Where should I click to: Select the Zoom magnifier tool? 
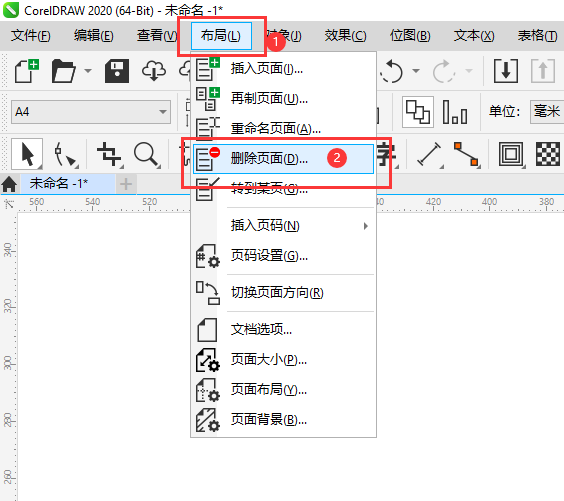pos(147,155)
